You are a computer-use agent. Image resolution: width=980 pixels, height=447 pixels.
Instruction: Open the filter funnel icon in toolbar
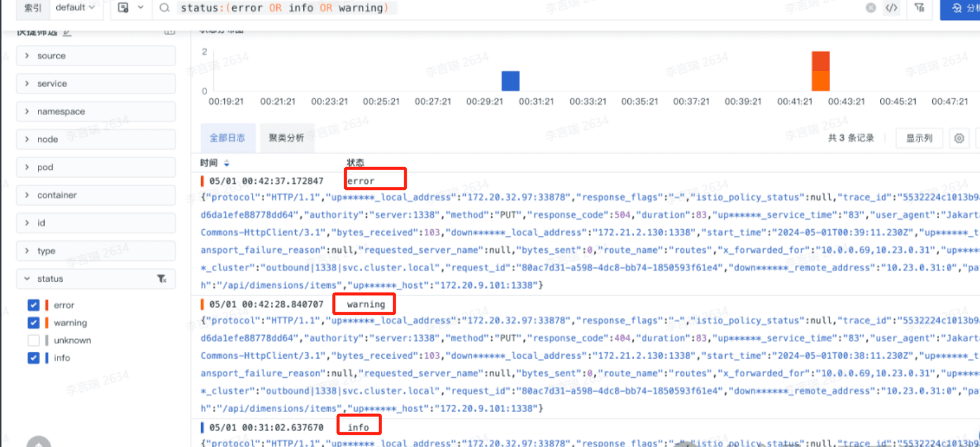[x=919, y=8]
